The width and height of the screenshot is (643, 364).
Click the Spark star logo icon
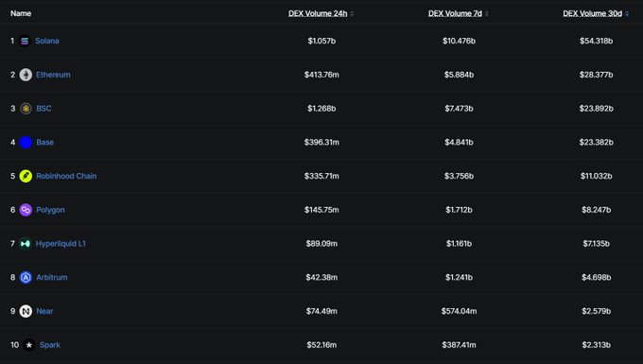pyautogui.click(x=28, y=345)
